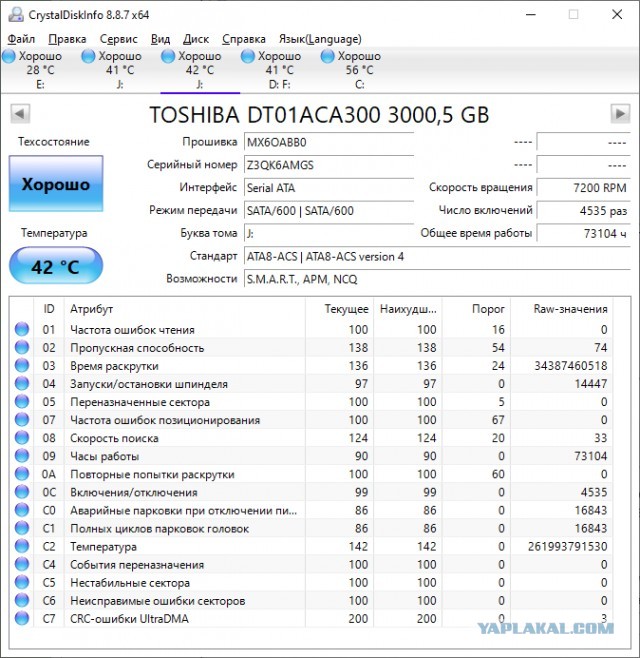This screenshot has width=640, height=658.
Task: Open the Язык(Language) menu
Action: point(320,39)
